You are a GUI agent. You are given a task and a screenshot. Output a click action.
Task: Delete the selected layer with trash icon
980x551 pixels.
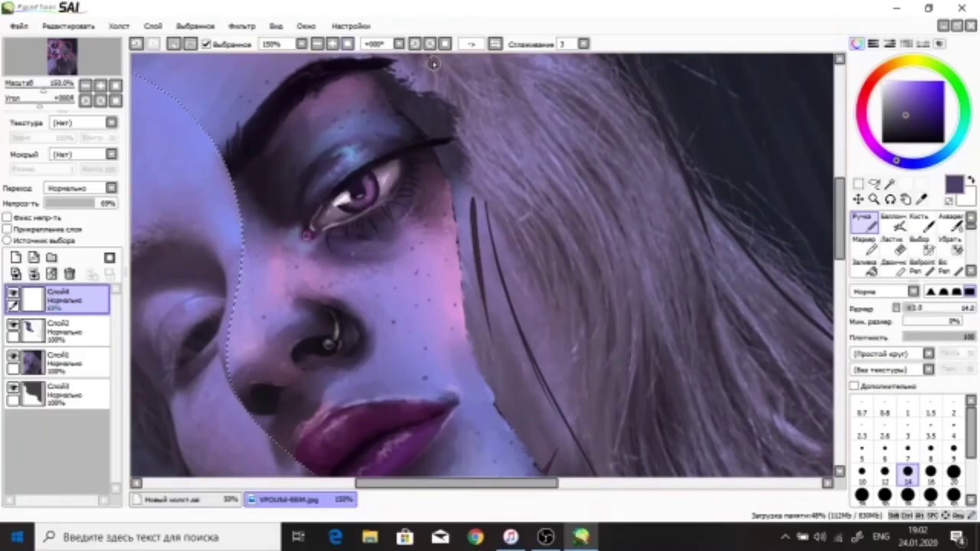pyautogui.click(x=69, y=274)
